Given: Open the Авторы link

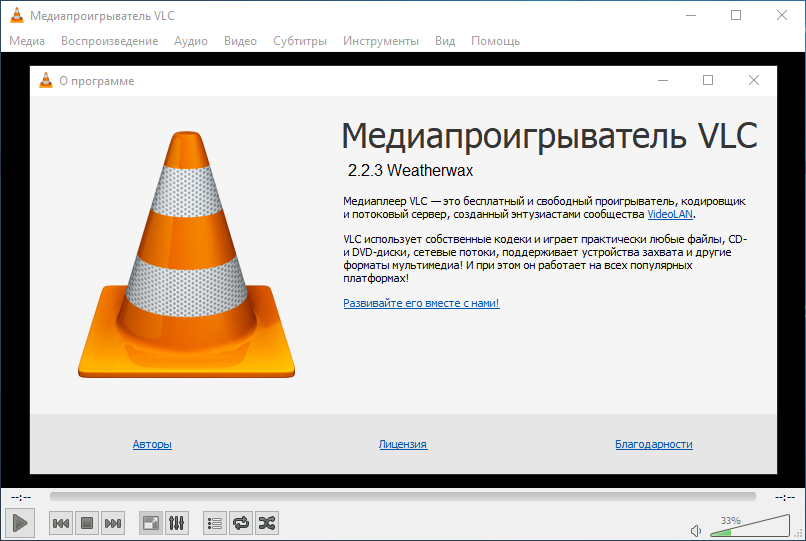Looking at the screenshot, I should click(x=152, y=444).
